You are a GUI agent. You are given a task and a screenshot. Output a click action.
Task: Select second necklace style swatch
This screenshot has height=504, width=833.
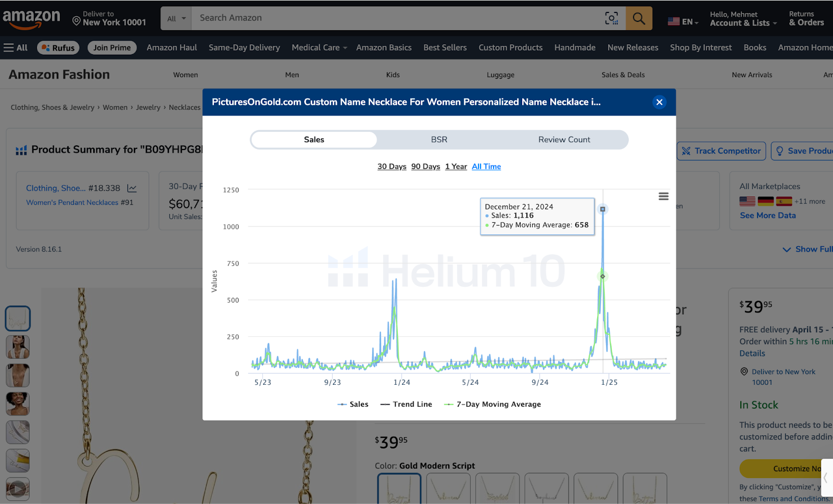pyautogui.click(x=448, y=488)
